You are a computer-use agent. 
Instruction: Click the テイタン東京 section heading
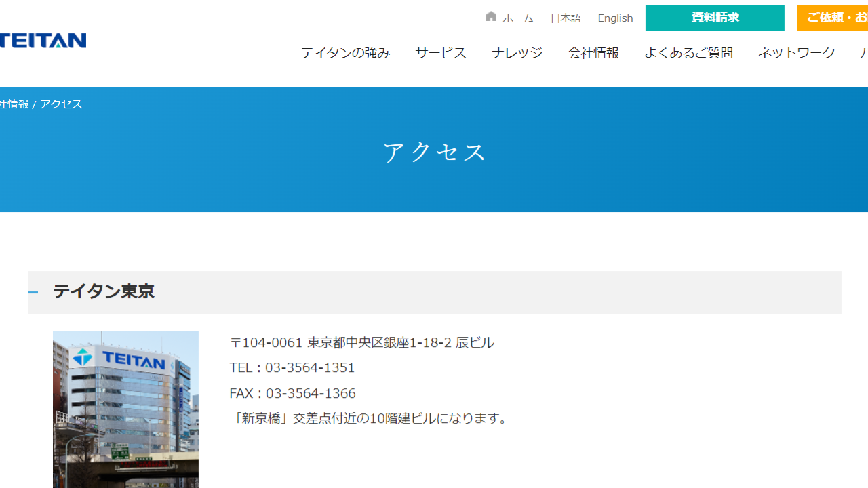coord(103,291)
